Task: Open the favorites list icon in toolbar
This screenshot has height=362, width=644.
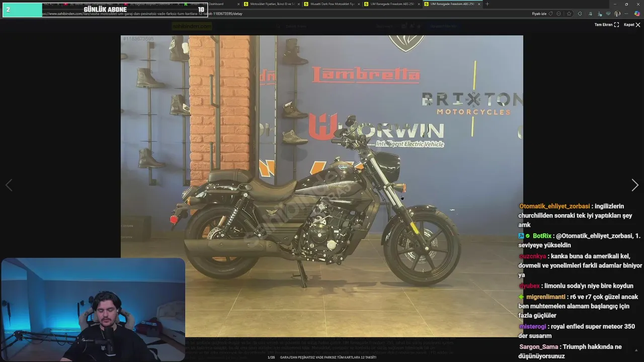Action: tap(590, 14)
